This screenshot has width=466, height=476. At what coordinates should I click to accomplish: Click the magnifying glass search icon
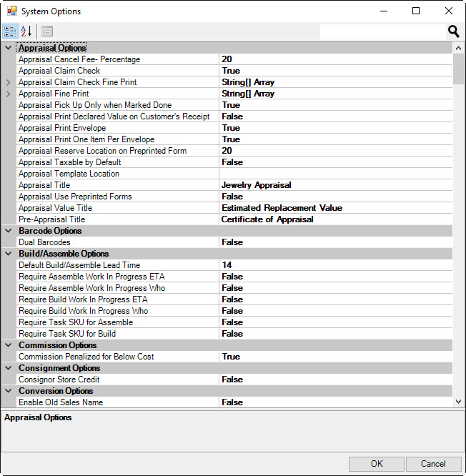point(453,31)
